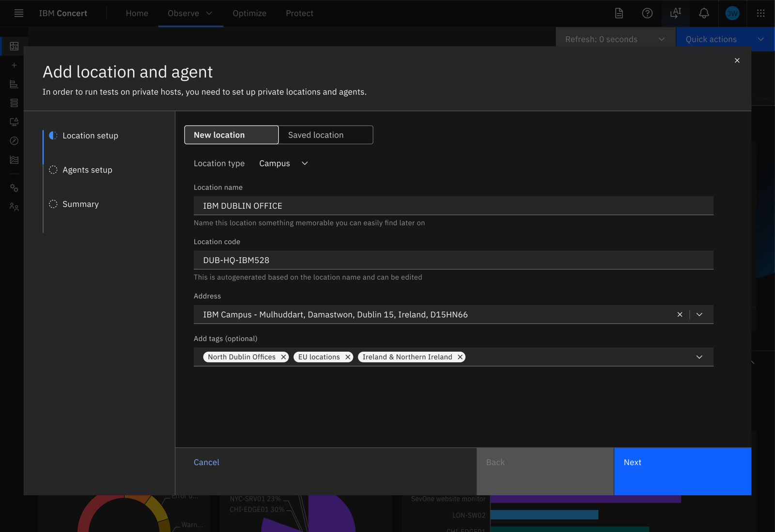Select the Agents setup step
Viewport: 775px width, 532px height.
tap(81, 170)
